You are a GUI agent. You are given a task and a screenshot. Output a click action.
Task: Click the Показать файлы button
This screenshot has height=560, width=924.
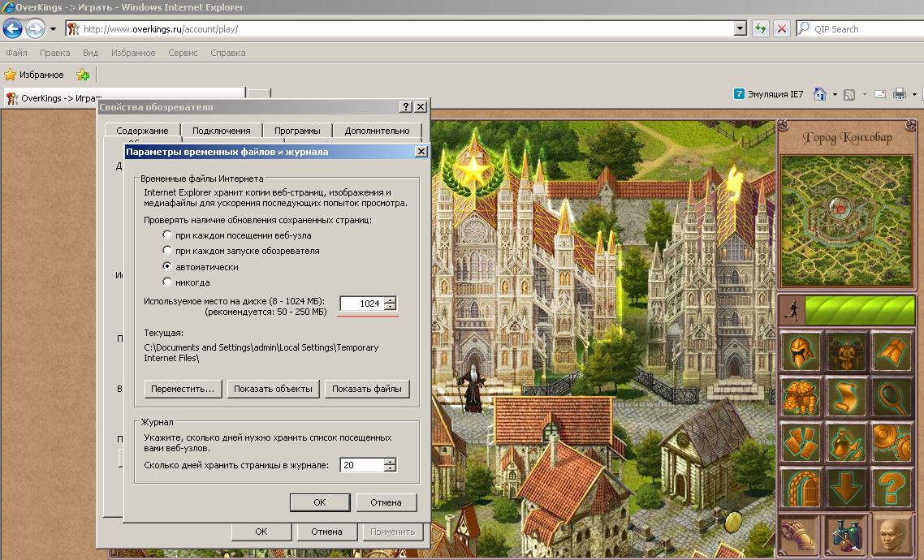366,389
